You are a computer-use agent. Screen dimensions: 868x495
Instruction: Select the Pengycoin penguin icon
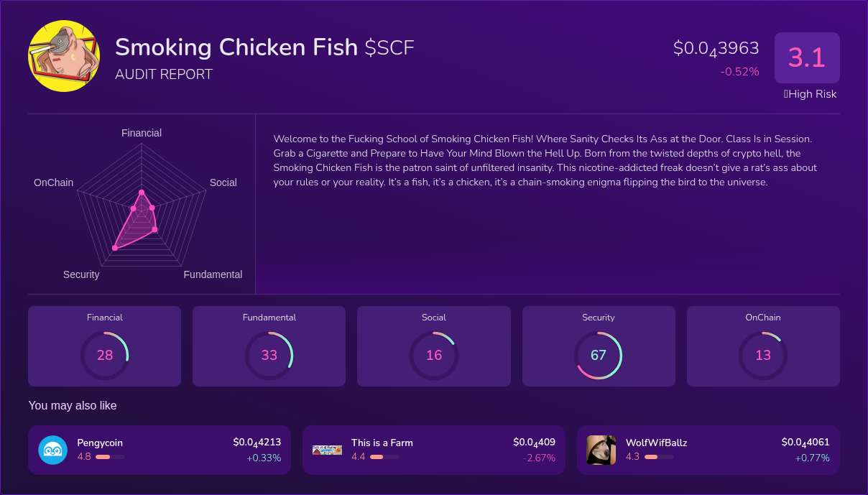[x=52, y=450]
